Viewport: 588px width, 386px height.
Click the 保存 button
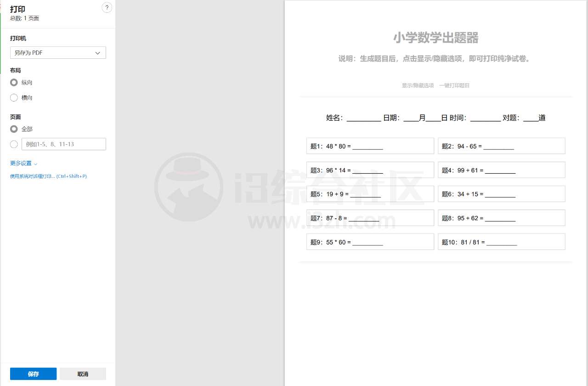33,374
